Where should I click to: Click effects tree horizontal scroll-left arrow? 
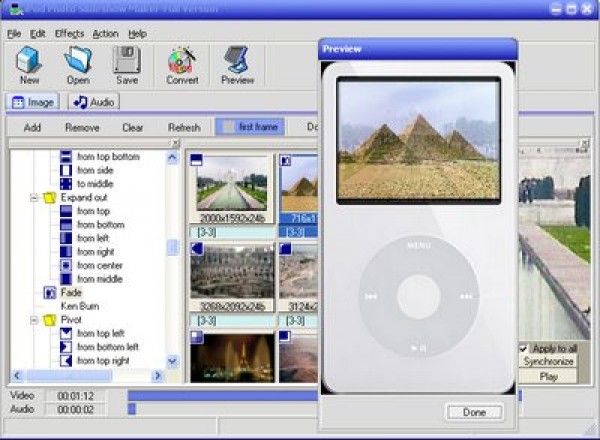(17, 376)
